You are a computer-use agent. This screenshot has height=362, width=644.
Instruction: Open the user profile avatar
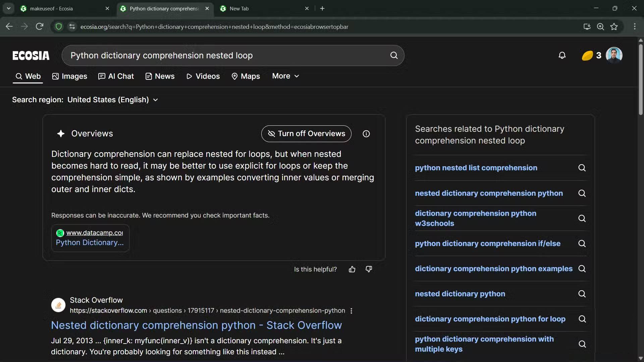pos(614,55)
